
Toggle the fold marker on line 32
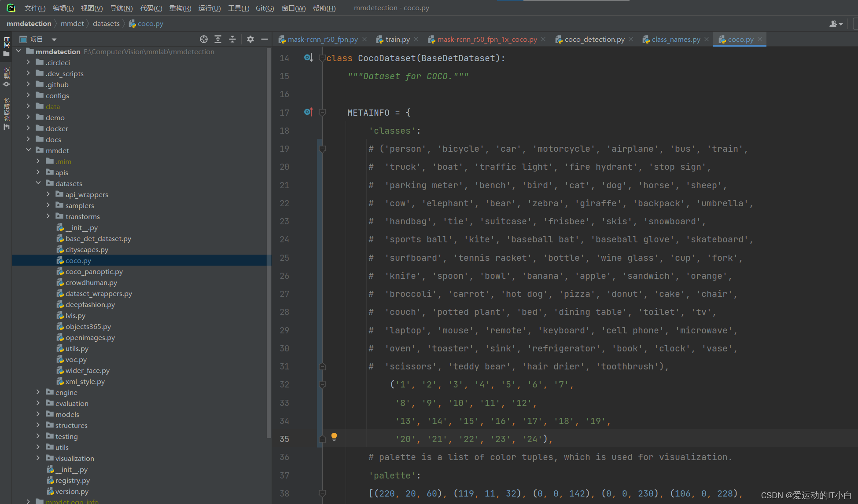pyautogui.click(x=322, y=385)
